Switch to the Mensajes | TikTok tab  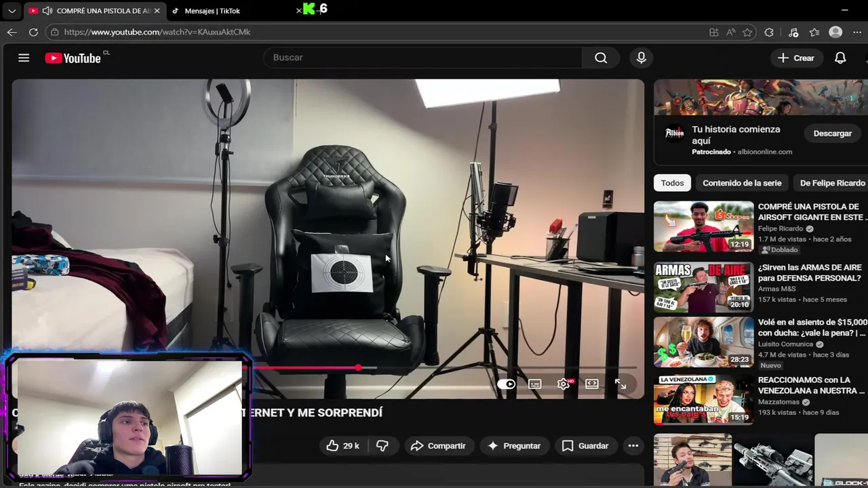pyautogui.click(x=212, y=11)
